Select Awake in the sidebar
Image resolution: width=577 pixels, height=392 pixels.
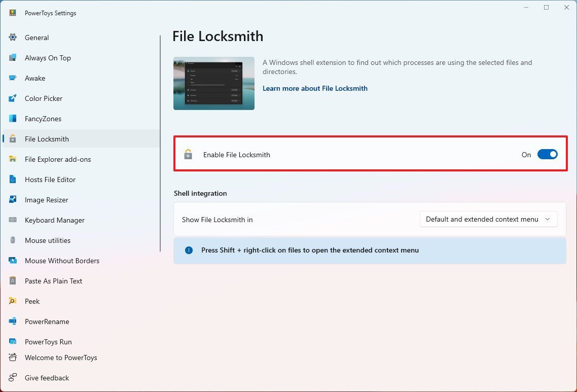[81, 78]
